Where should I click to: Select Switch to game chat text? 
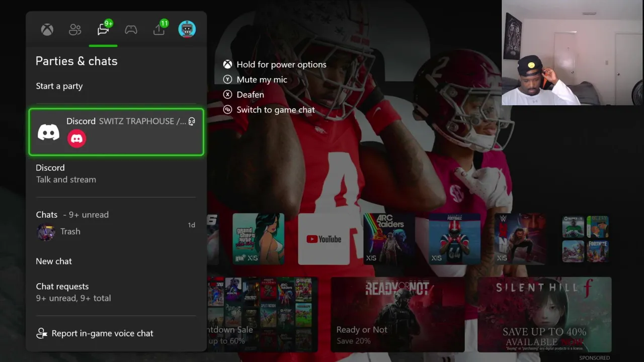(x=276, y=110)
